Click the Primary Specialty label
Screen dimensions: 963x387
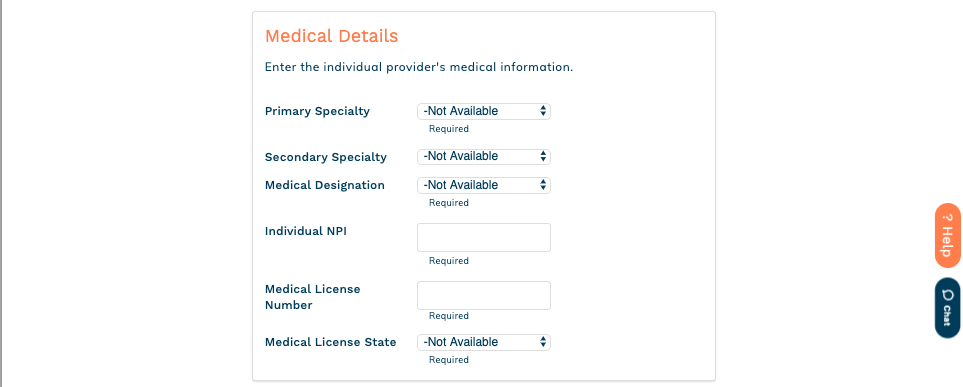pos(317,111)
